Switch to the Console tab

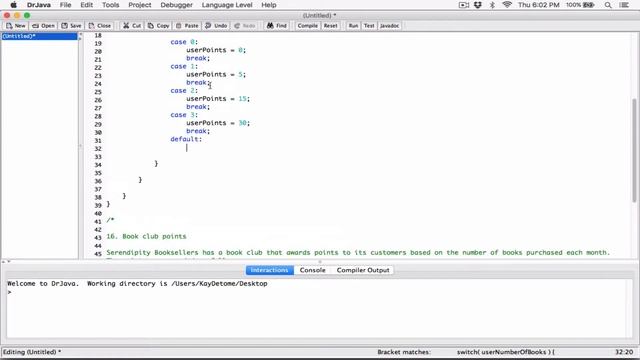(313, 270)
